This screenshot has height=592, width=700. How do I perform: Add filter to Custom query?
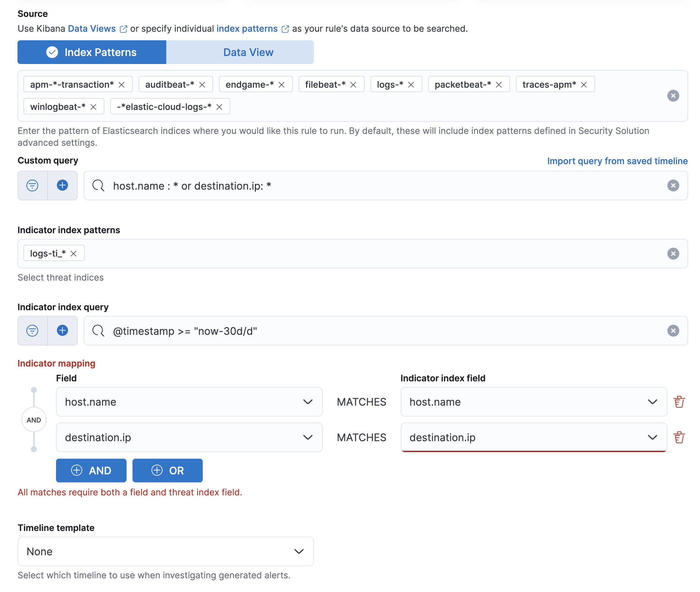pos(63,185)
